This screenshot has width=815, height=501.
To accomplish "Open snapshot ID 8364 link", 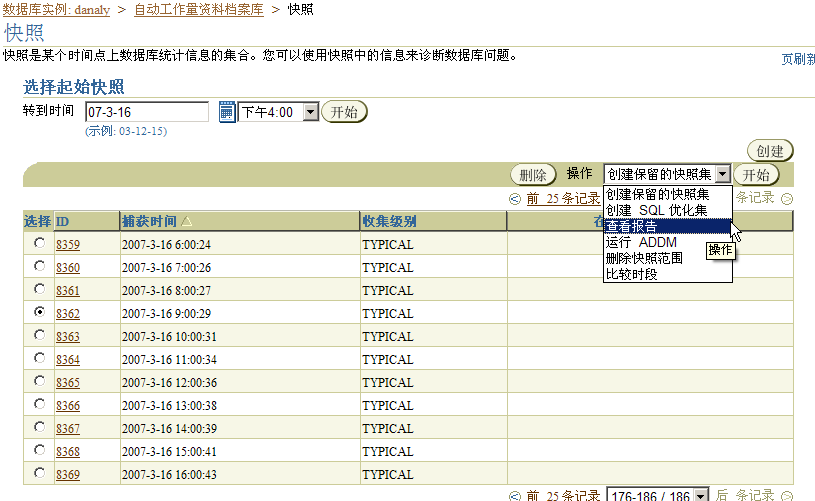I will click(x=68, y=360).
